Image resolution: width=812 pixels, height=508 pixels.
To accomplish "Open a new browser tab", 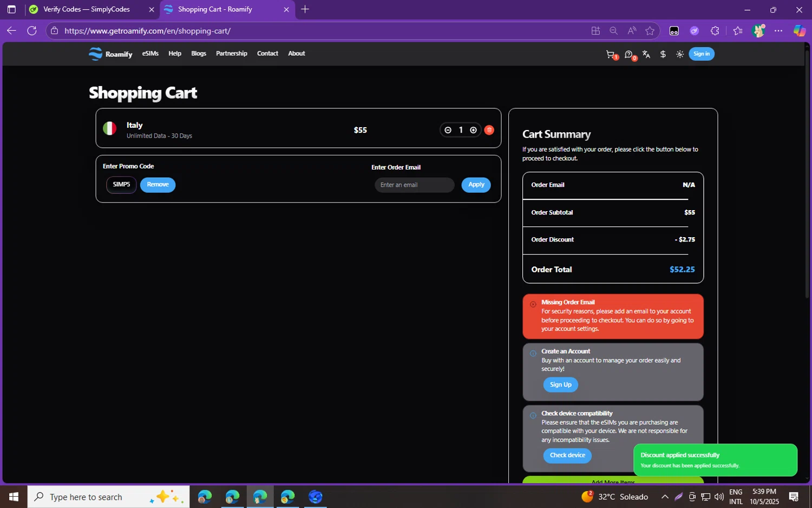I will click(x=305, y=9).
